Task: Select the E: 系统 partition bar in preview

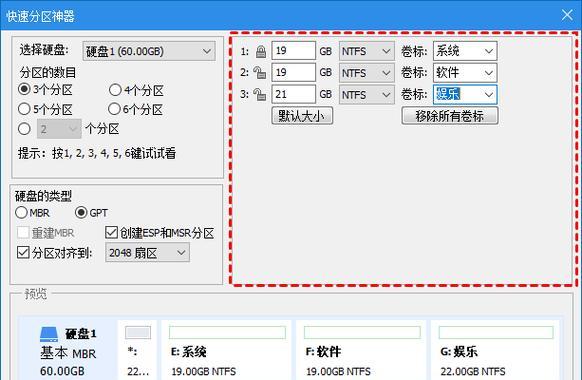Action: [227, 332]
